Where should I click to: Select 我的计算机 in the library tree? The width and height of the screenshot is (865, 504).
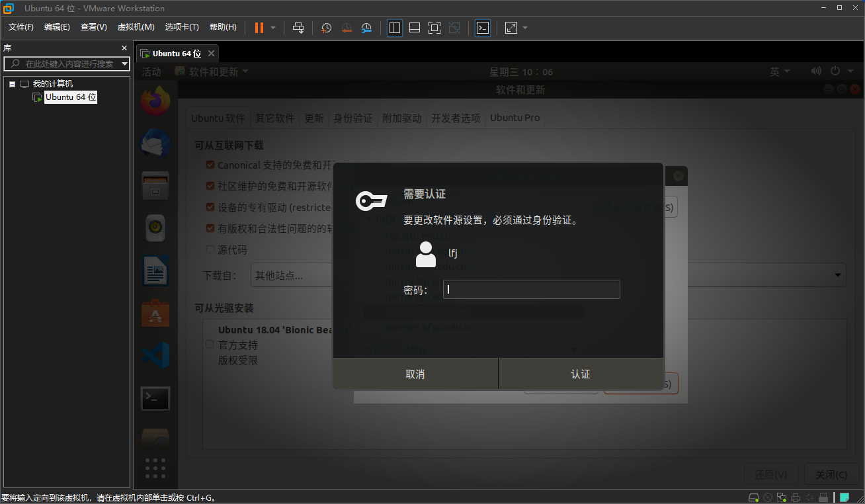53,84
